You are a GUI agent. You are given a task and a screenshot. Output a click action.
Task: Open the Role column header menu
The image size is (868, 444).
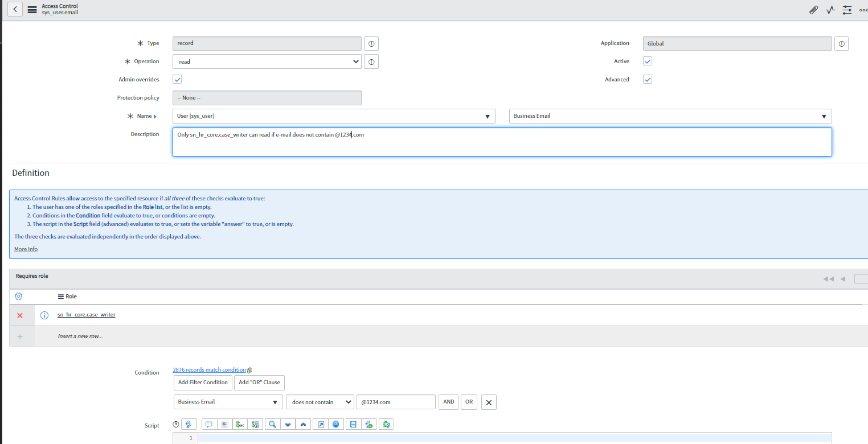pos(60,296)
